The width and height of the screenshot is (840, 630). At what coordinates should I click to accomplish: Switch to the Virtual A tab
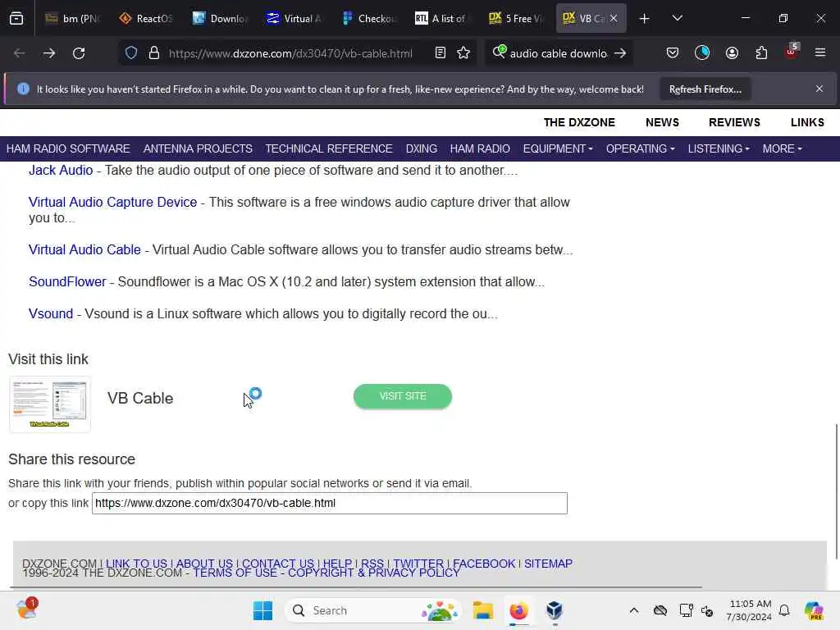294,19
